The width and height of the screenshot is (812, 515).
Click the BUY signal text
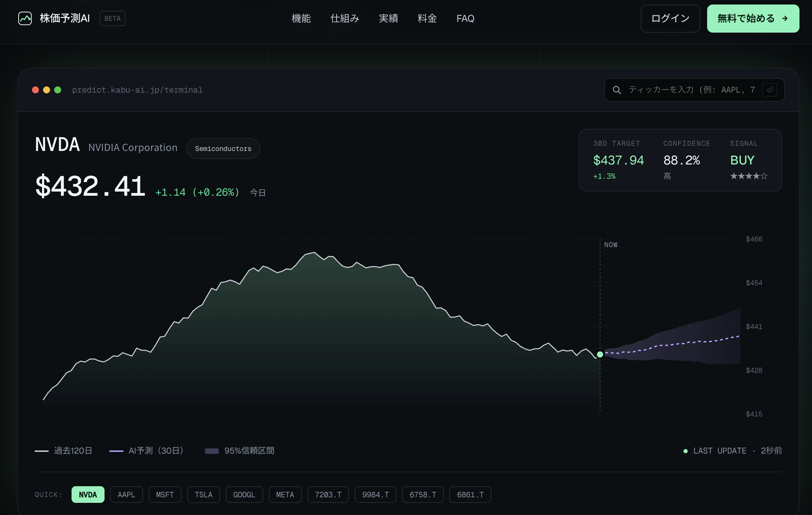(742, 160)
